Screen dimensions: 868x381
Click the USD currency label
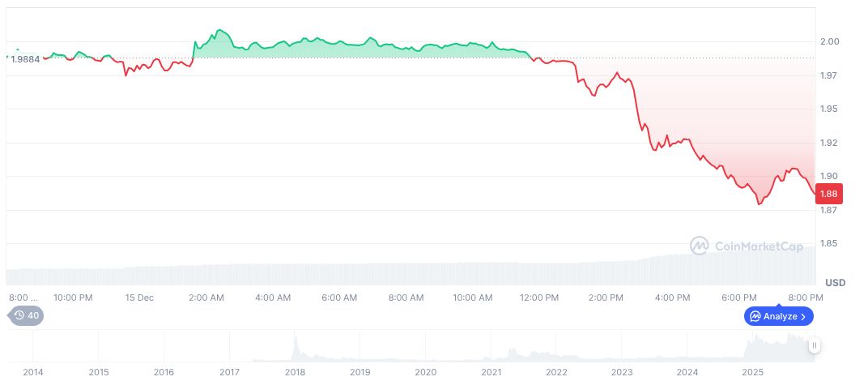pos(836,283)
